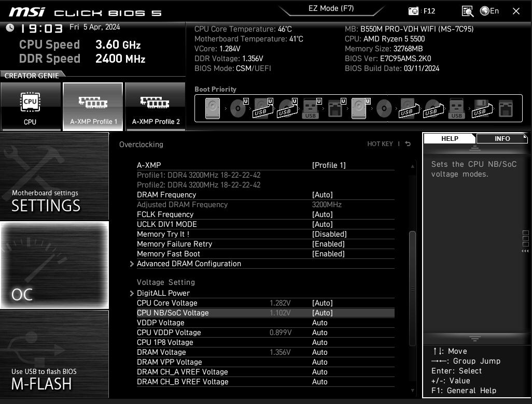Click the 19:03 system time display
The height and width of the screenshot is (404, 532).
41,28
